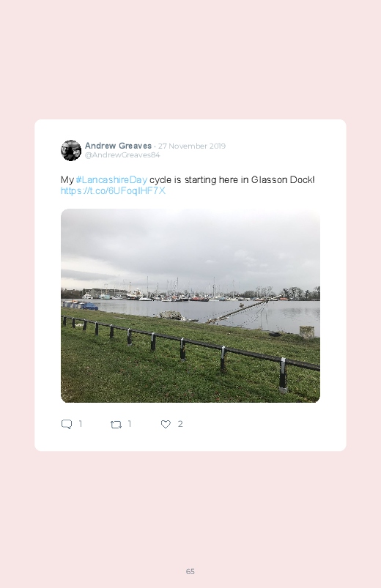Click the page number 65

(190, 571)
